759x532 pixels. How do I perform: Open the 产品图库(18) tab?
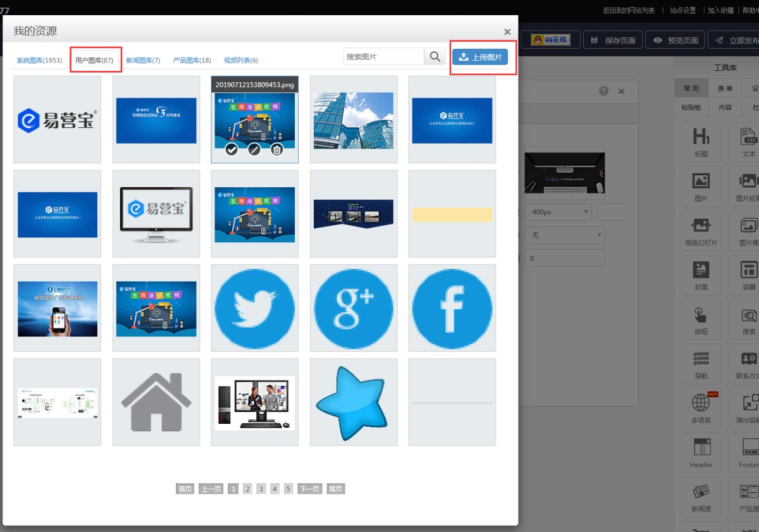coord(192,61)
